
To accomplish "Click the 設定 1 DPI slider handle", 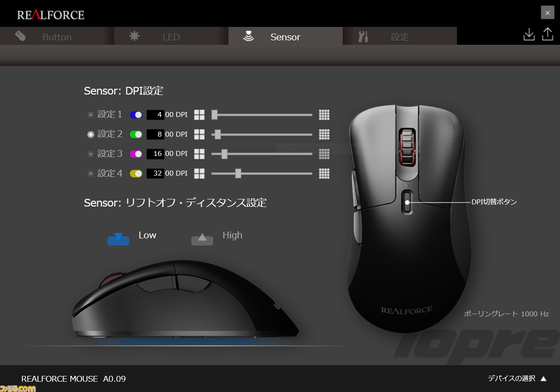I will pos(214,115).
